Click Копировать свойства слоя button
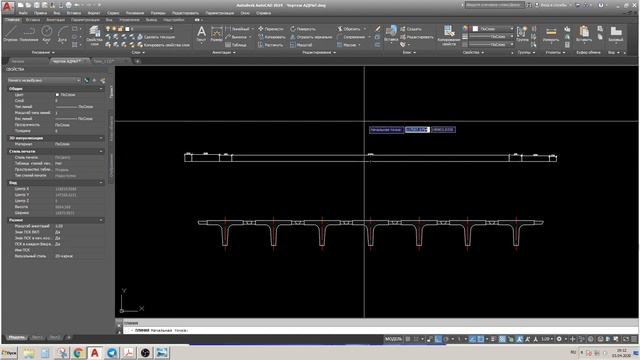 (164, 45)
